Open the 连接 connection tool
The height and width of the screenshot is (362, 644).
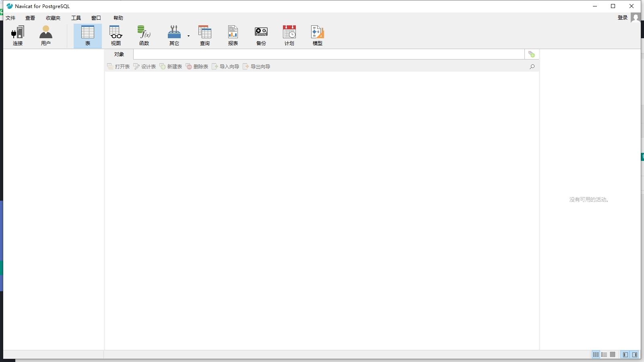[x=18, y=36]
